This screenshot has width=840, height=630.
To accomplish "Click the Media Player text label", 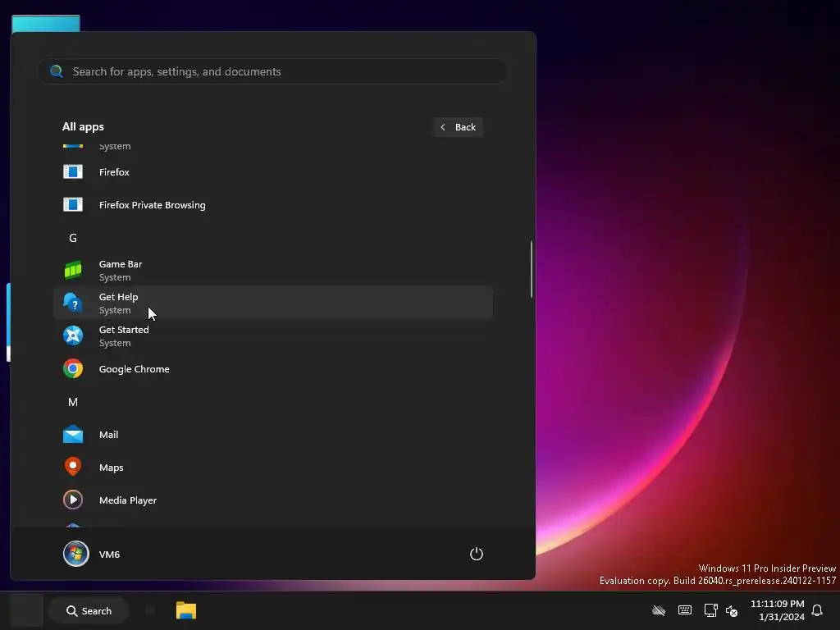I will click(128, 500).
